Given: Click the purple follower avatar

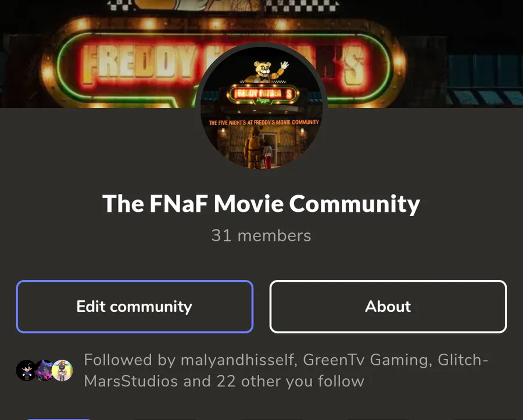Looking at the screenshot, I should (44, 371).
